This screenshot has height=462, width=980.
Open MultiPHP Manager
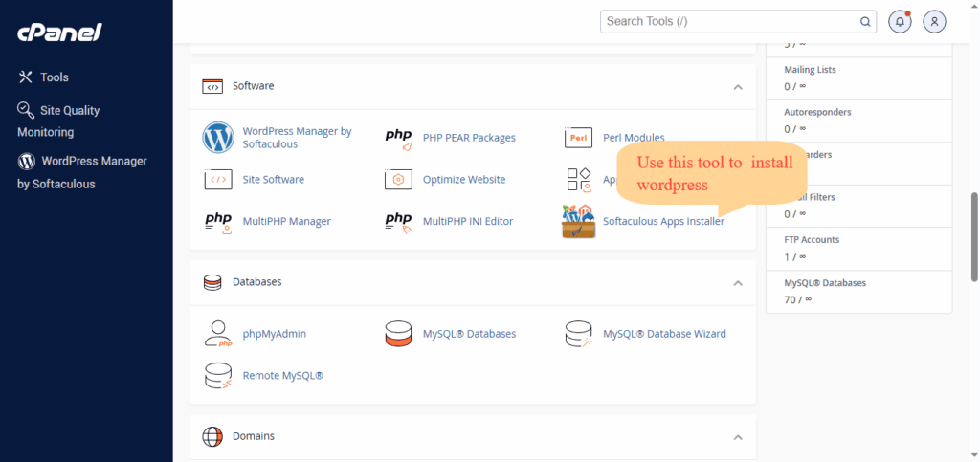coord(287,221)
